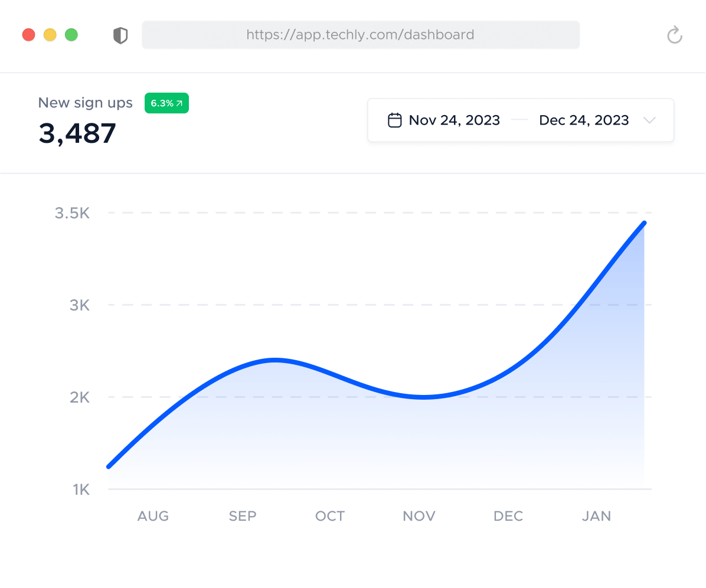Open the date range dropdown chevron
The width and height of the screenshot is (706, 588).
click(x=649, y=120)
